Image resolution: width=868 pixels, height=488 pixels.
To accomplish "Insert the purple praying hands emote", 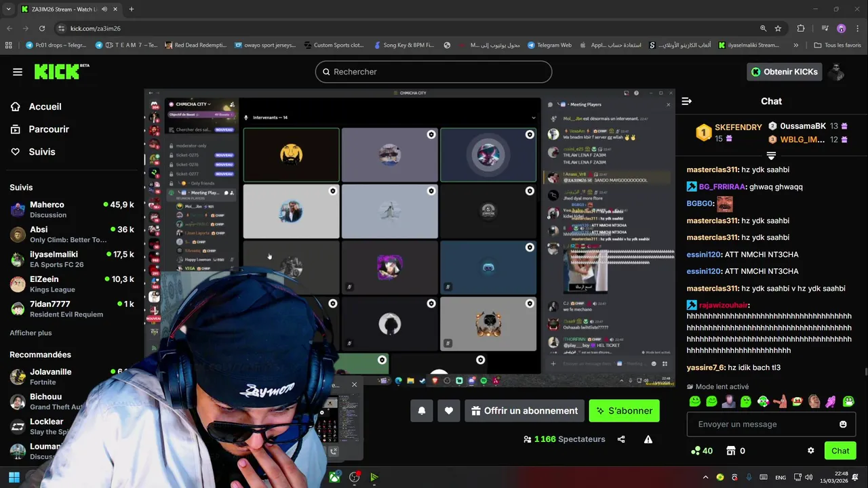I will point(831,401).
